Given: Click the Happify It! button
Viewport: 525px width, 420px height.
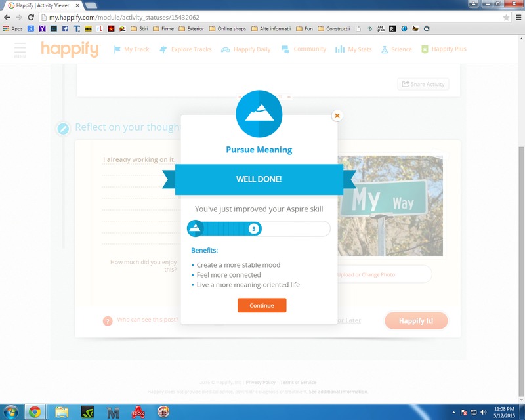Looking at the screenshot, I should pos(416,321).
